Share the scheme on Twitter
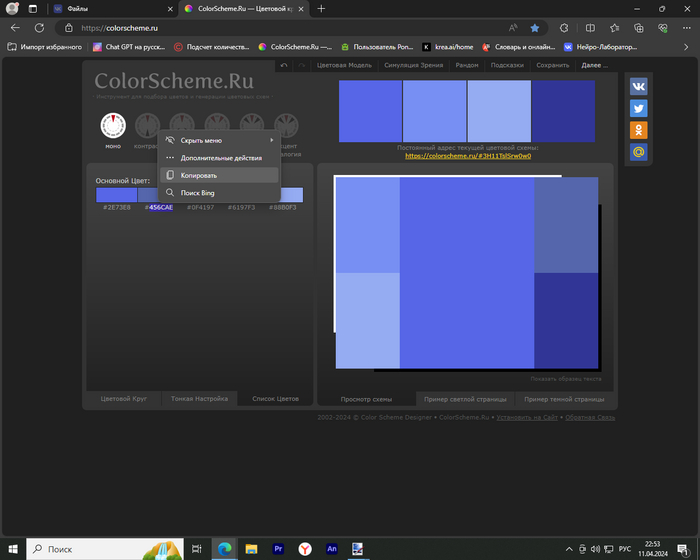The width and height of the screenshot is (700, 560). tap(638, 108)
